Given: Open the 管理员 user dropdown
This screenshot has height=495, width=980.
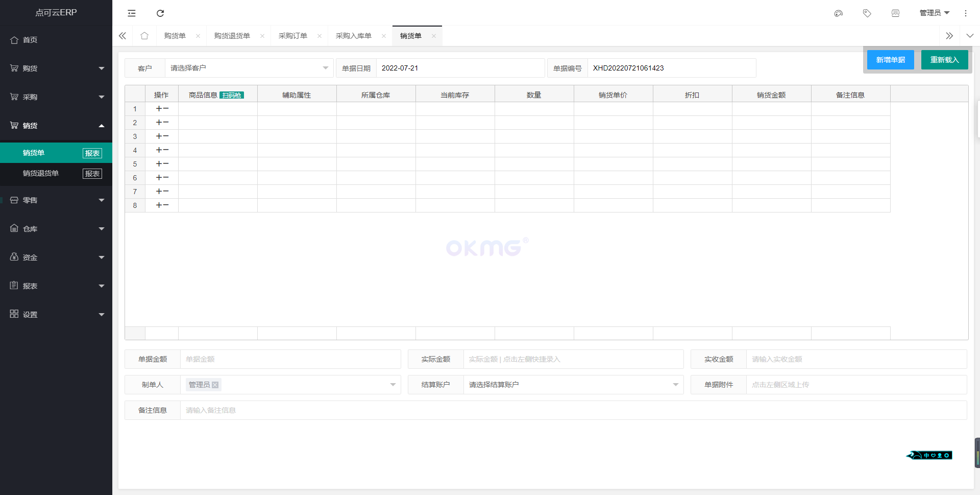Looking at the screenshot, I should point(934,13).
